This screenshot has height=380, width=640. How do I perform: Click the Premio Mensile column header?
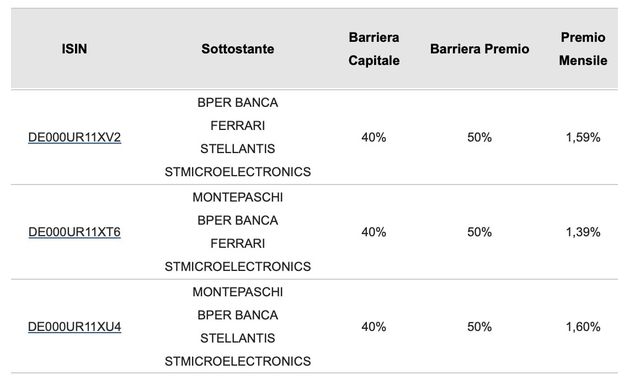583,49
